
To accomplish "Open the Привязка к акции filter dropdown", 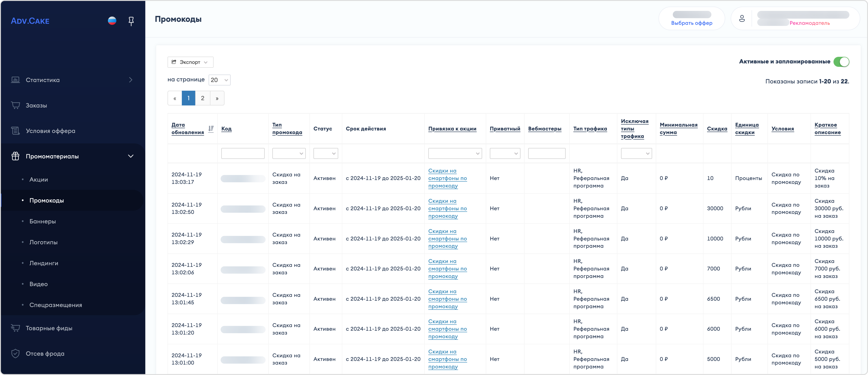I will [455, 153].
